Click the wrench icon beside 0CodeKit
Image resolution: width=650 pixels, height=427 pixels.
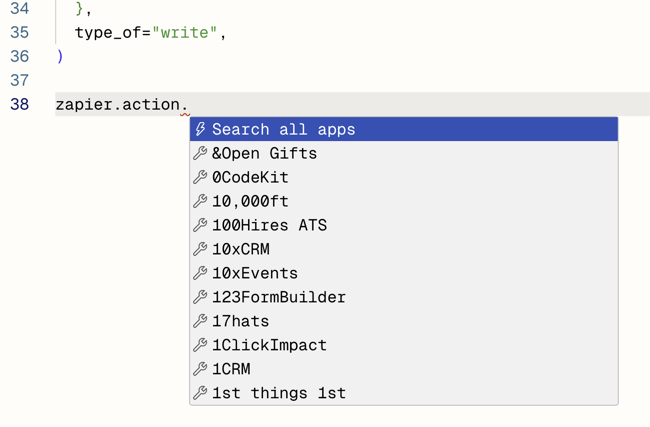(x=200, y=177)
